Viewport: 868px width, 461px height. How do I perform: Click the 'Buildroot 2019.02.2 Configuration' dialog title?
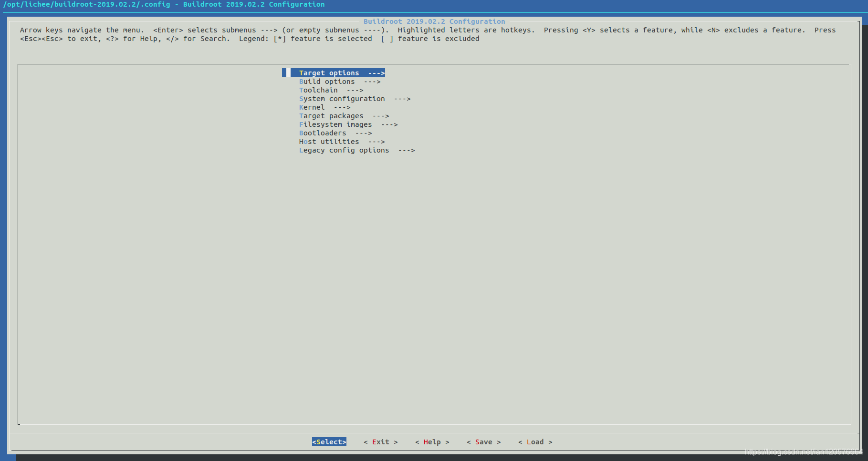click(x=434, y=21)
